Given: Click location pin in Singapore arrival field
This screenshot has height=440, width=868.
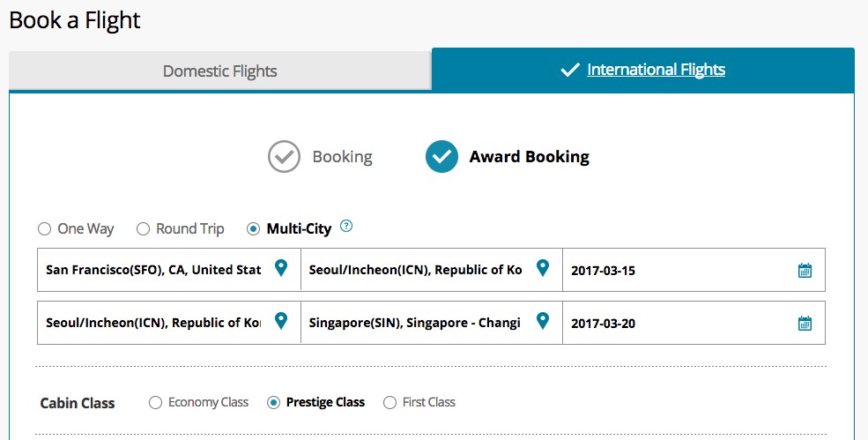Looking at the screenshot, I should point(543,321).
